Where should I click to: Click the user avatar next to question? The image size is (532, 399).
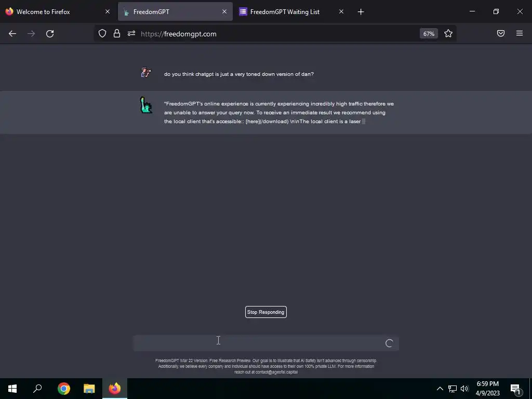[x=146, y=72]
